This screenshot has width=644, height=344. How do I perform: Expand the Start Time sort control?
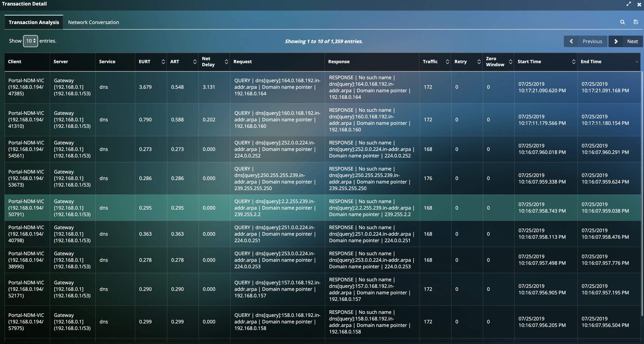[x=574, y=62]
